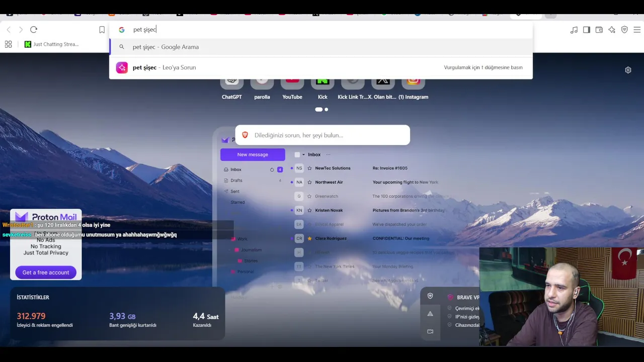
Task: Click the Brave lion icon in search box
Action: pos(245,135)
